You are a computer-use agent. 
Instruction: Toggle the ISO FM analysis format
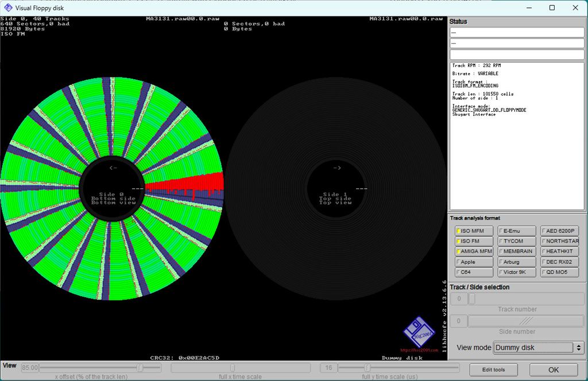[x=474, y=241]
